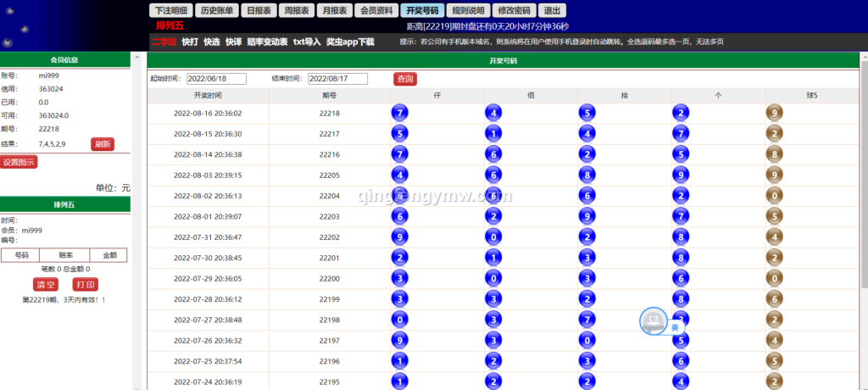Click the brown ball for draw 22218
This screenshot has width=868, height=390.
[x=773, y=113]
